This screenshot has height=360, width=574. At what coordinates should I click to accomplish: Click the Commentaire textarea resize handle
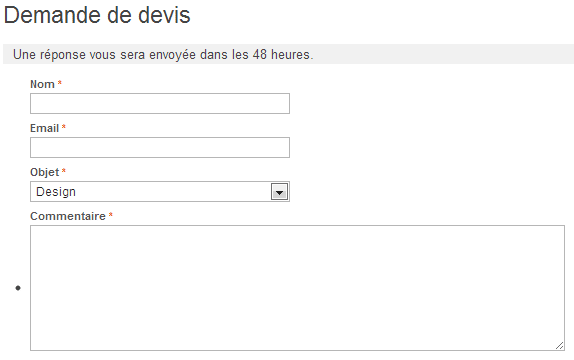(x=559, y=345)
